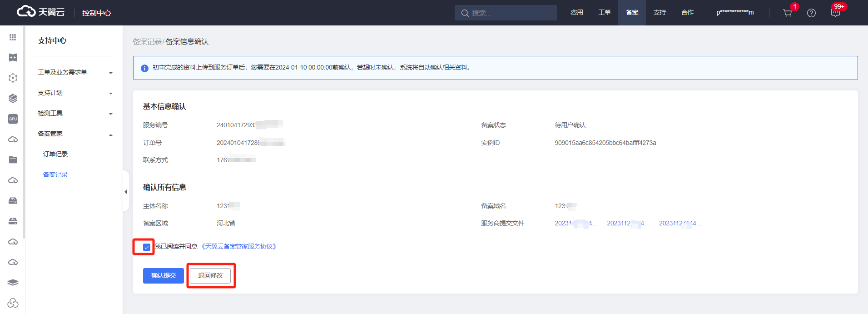The height and width of the screenshot is (314, 868).
Task: Click the 支持中心 sidebar heading
Action: click(52, 41)
